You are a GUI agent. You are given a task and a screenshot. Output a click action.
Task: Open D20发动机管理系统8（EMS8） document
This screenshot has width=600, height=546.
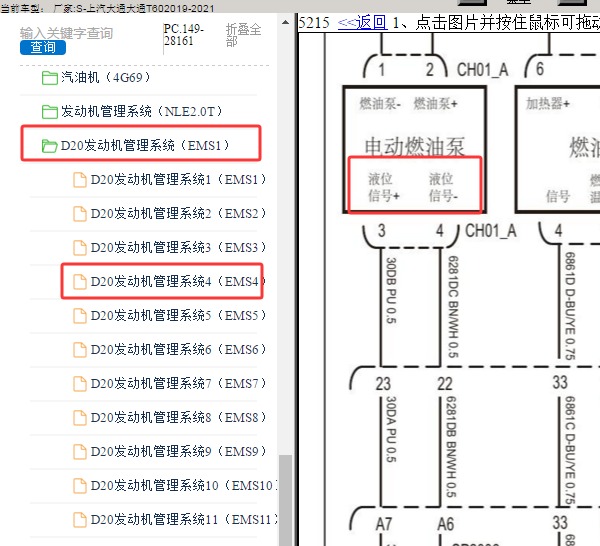coord(178,417)
